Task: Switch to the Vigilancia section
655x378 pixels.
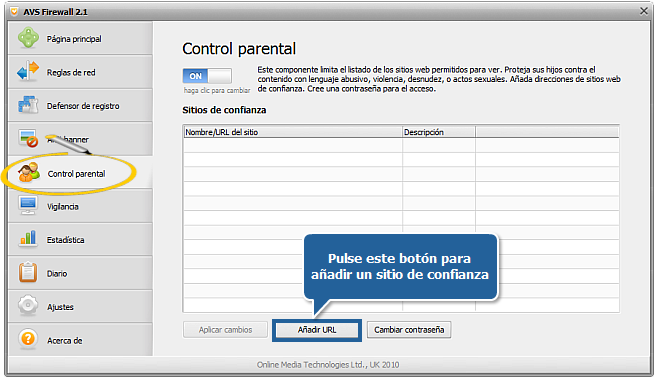Action: 80,206
